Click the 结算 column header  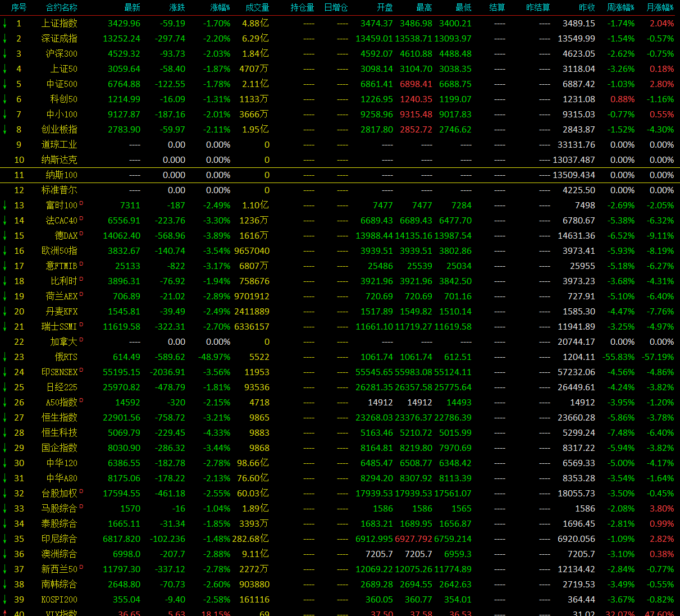pos(497,7)
